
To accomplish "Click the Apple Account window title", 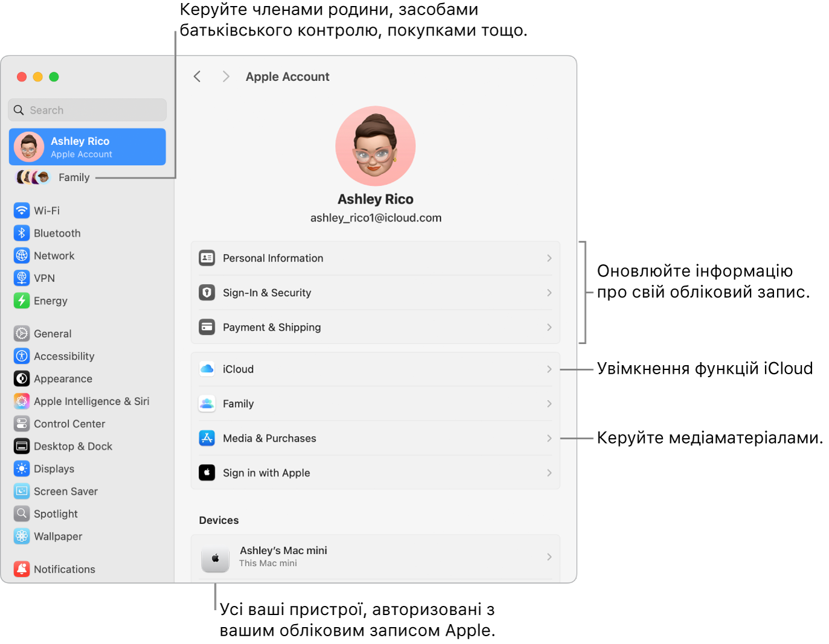I will (287, 77).
